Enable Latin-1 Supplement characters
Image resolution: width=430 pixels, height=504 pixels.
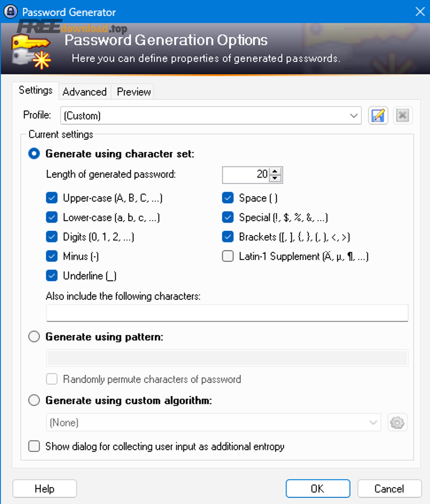(x=228, y=256)
